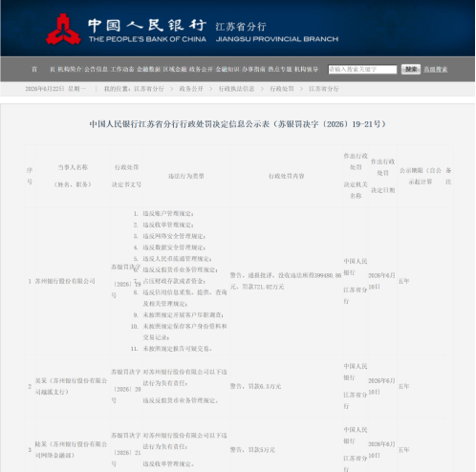
Task: Click the penalty cell 警告，罚款6.5万元
Action: (x=255, y=386)
